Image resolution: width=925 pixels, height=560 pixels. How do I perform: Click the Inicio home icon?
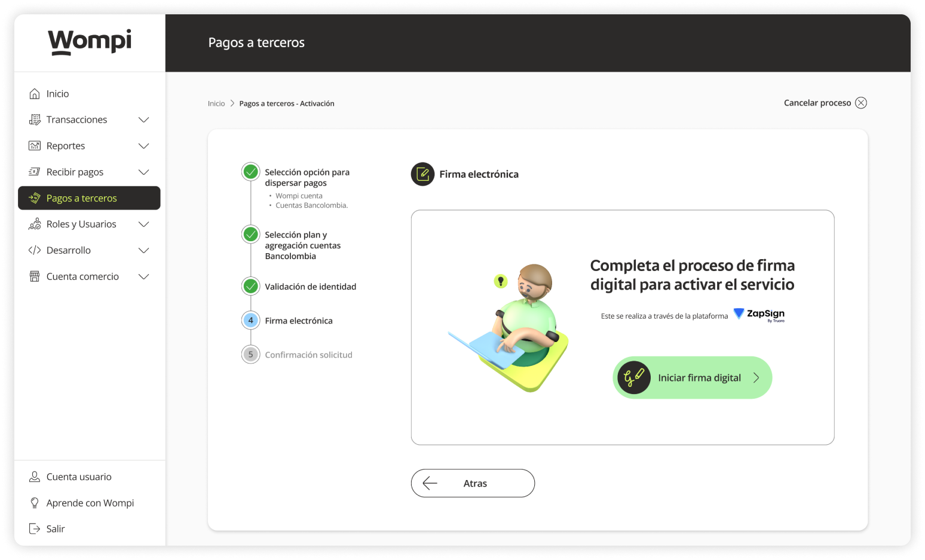pyautogui.click(x=35, y=94)
